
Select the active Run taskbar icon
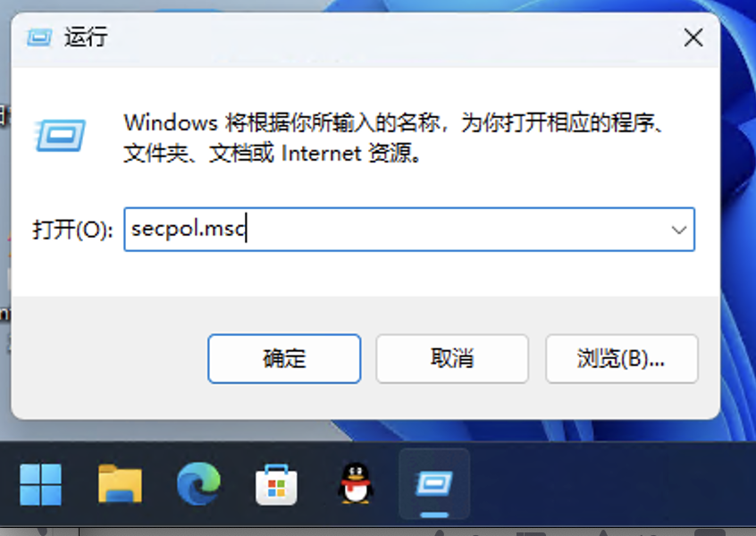click(434, 484)
